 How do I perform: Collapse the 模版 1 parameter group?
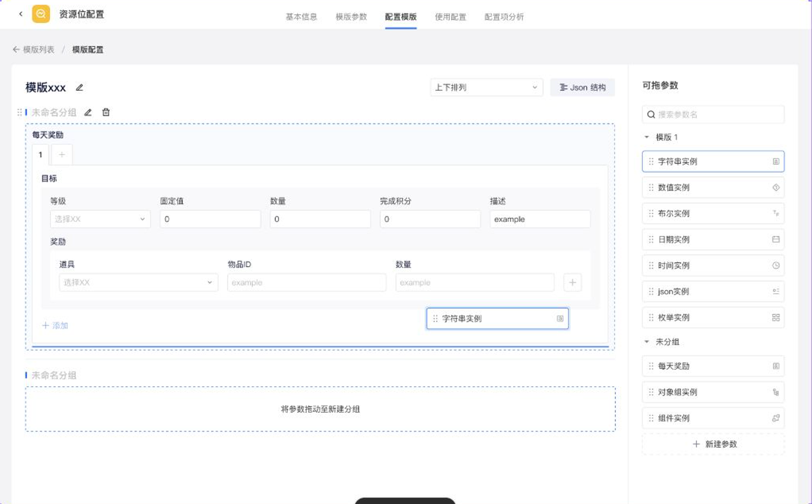[x=647, y=137]
